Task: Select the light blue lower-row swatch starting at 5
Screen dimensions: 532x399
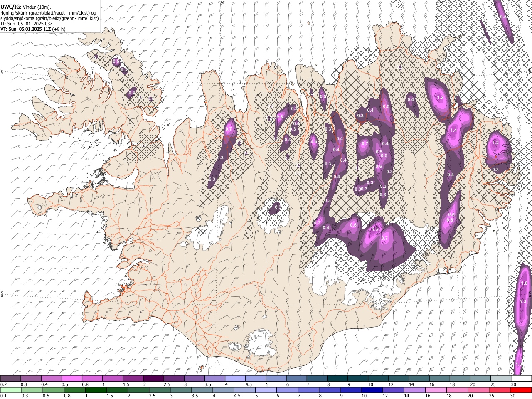Action: pos(266,390)
